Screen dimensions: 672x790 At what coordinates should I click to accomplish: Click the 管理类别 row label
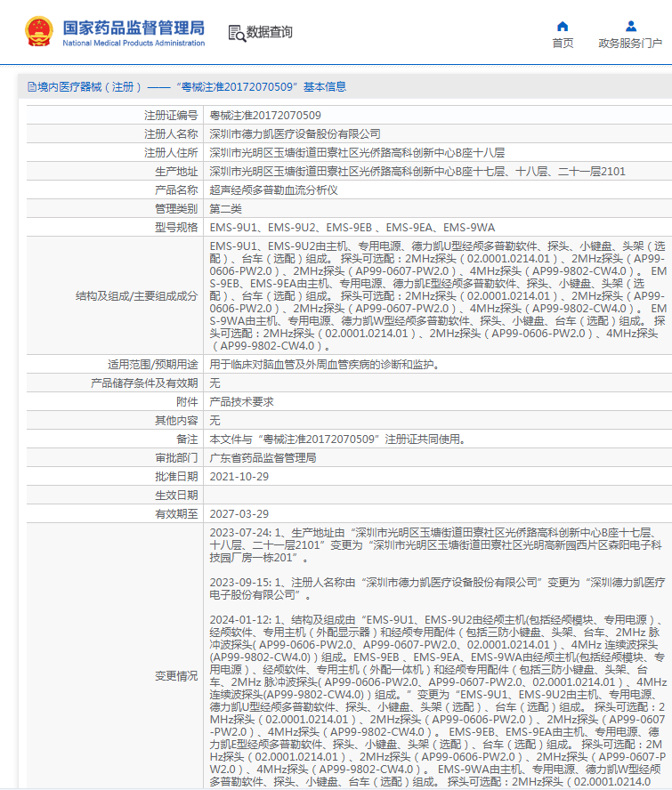coord(176,208)
